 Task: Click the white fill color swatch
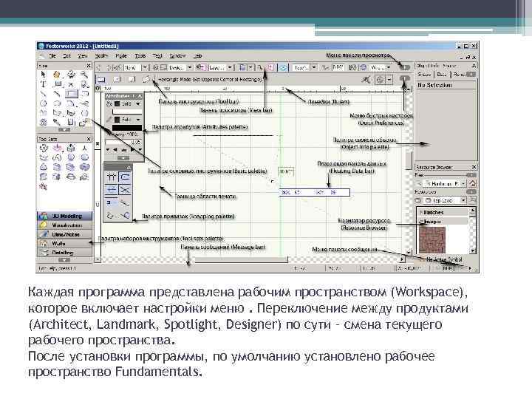click(127, 112)
